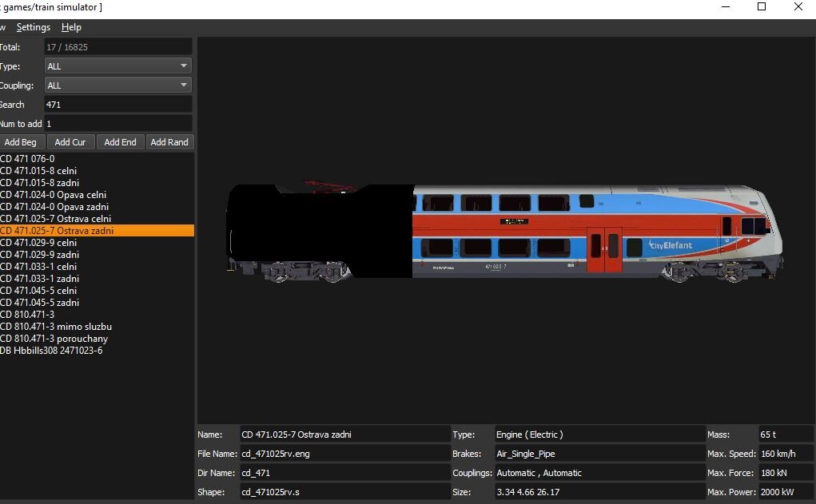Click the Max. Power field 2000 kW
Screen dimensions: 816x504
pyautogui.click(x=786, y=492)
